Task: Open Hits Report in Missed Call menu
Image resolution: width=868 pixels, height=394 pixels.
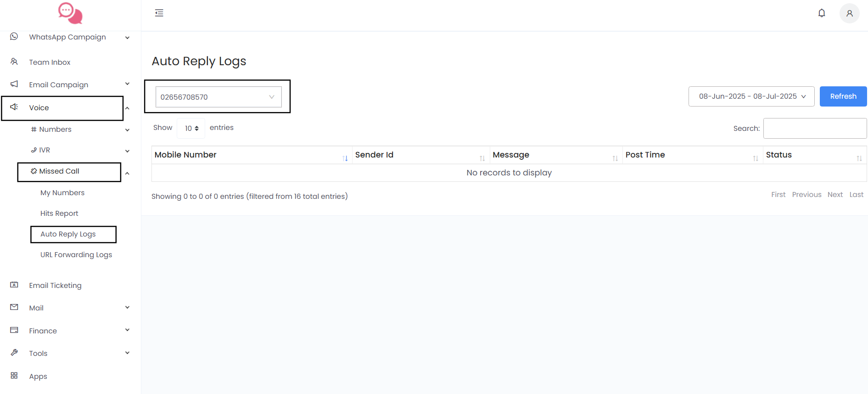Action: click(x=59, y=214)
